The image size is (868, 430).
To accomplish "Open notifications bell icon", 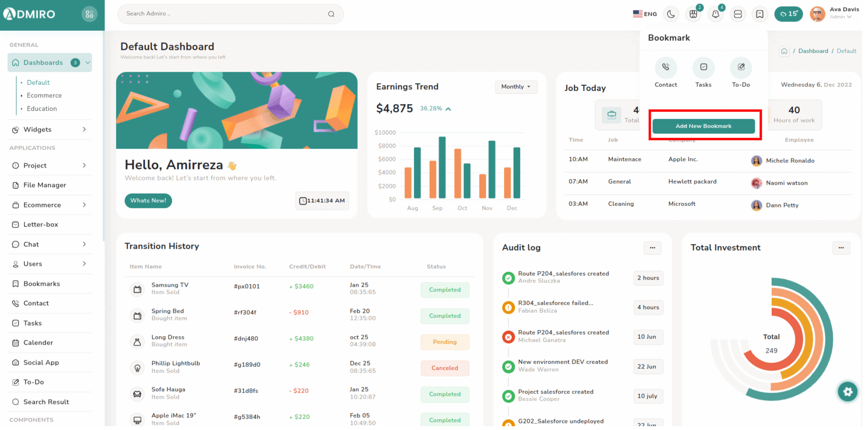I will pos(715,14).
